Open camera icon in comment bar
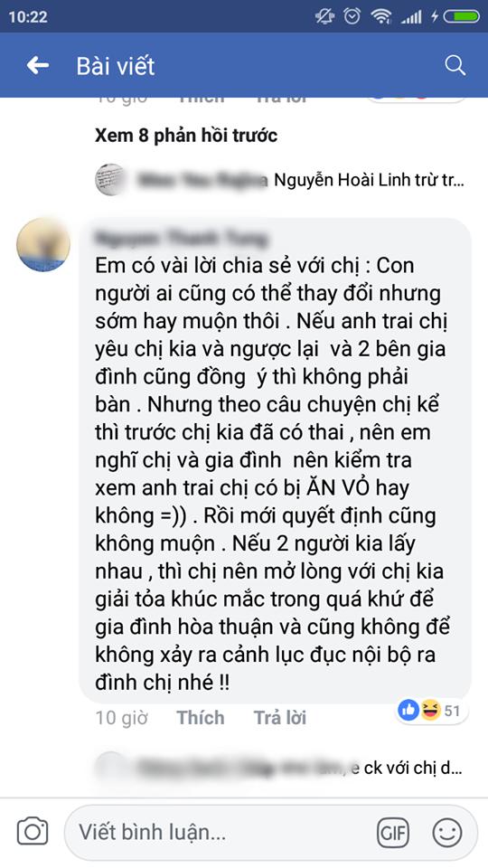 [x=33, y=831]
